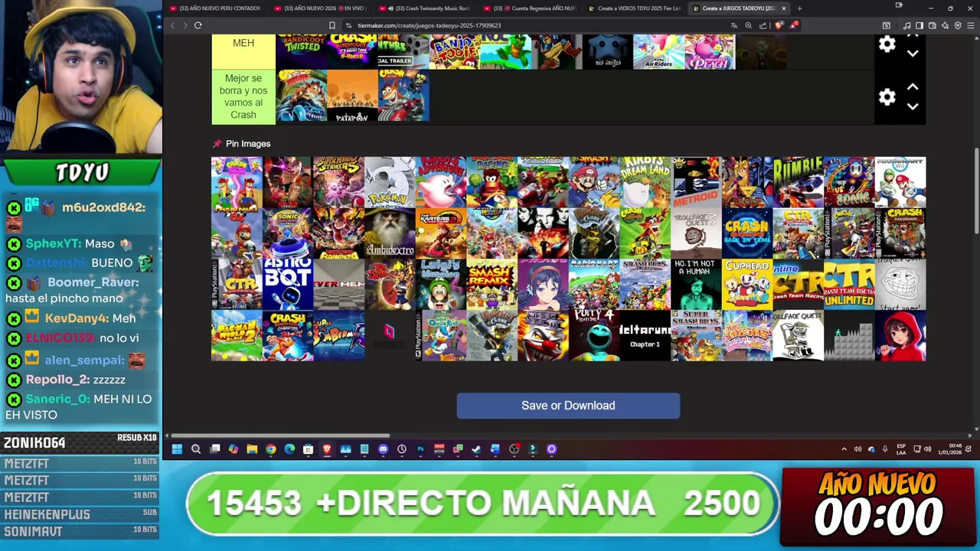
Task: Open the translate page icon
Action: click(x=734, y=25)
